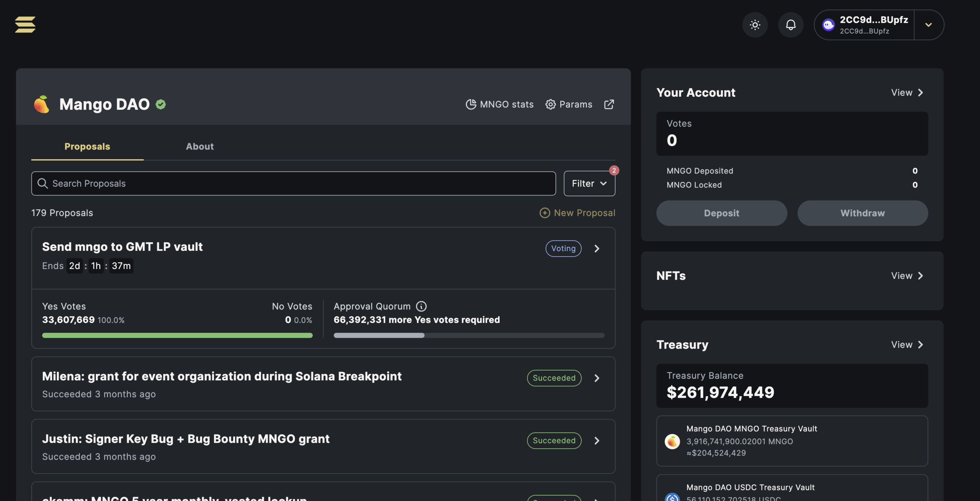Viewport: 980px width, 501px height.
Task: Click the Approval Quorum info icon
Action: 421,306
